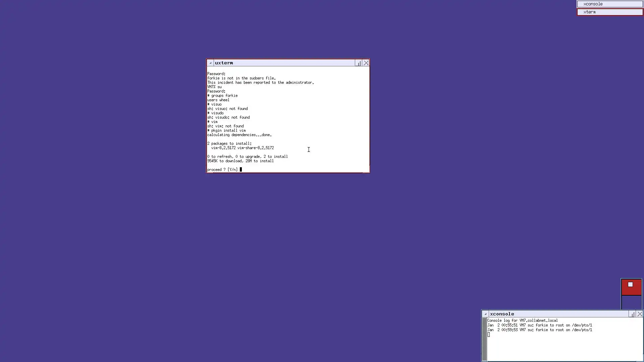Click xconsole title bar triangle menu icon

[x=485, y=314]
